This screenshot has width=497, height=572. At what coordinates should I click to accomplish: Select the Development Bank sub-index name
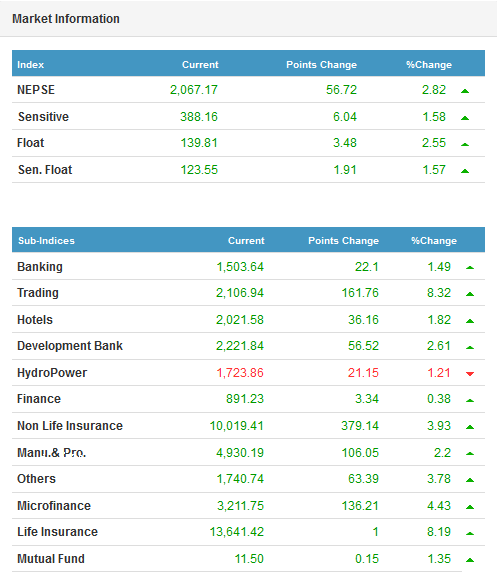pyautogui.click(x=70, y=346)
